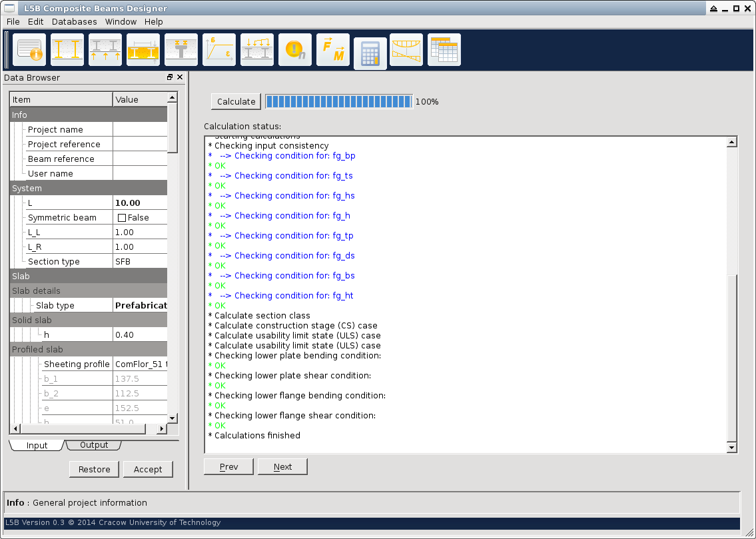Click the twin yellow I-beams toolbar icon
The height and width of the screenshot is (539, 756).
click(x=67, y=50)
